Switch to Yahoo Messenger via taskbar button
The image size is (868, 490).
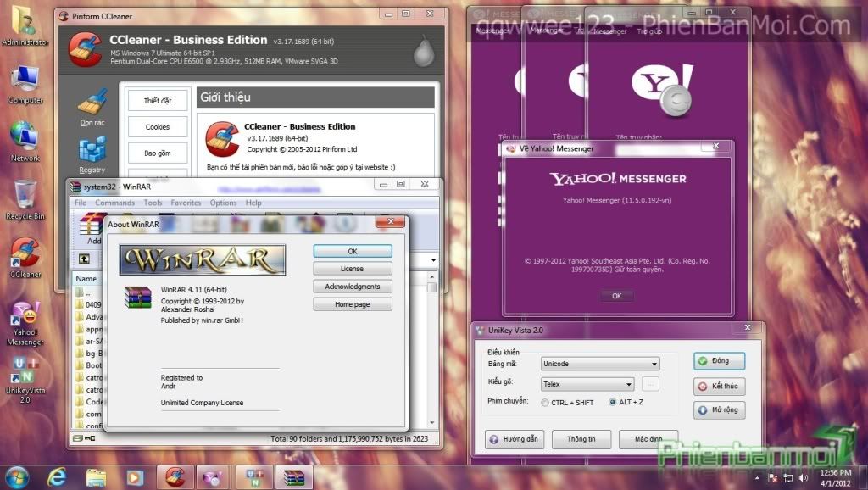[213, 477]
